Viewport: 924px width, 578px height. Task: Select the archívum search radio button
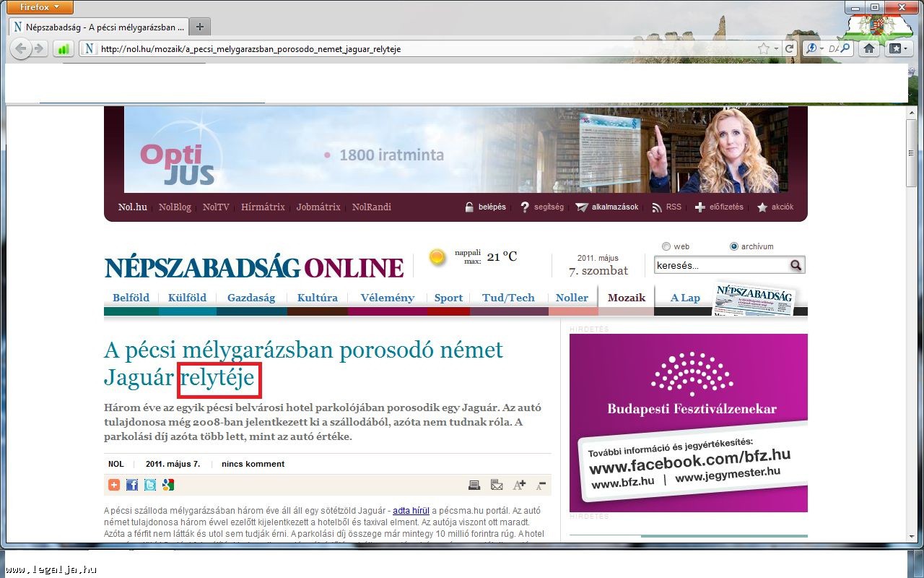point(734,246)
